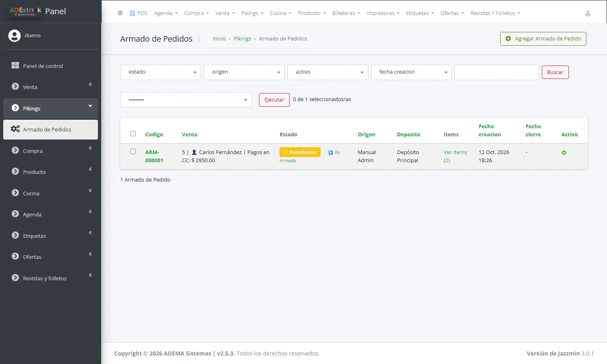Click the Etiquetas arrow icon in sidebar
Viewport: 607px width, 364px height.
(x=15, y=235)
